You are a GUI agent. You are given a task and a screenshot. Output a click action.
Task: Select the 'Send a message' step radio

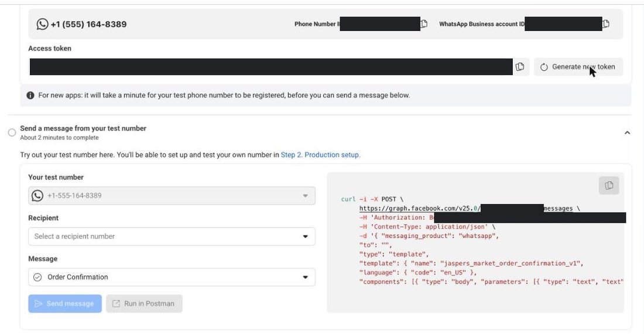12,132
